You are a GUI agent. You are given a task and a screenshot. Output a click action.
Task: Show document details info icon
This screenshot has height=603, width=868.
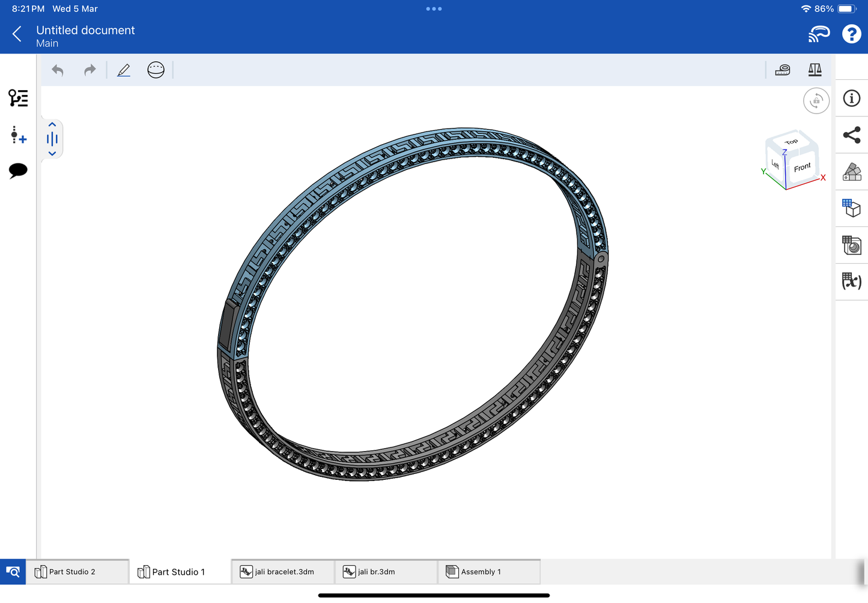(x=851, y=98)
